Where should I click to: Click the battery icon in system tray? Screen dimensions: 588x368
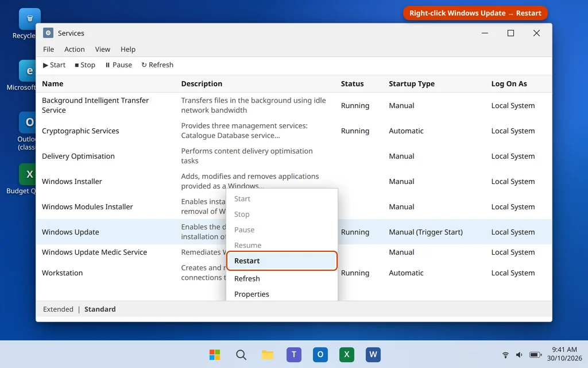point(535,354)
